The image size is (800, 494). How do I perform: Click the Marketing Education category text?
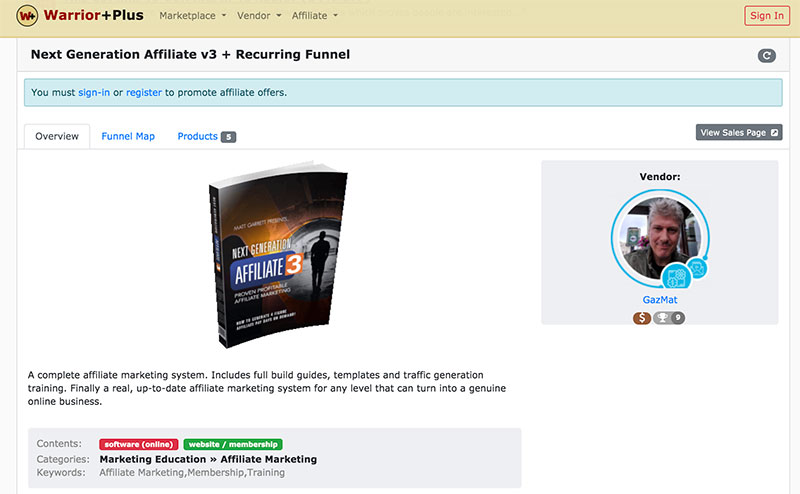[153, 459]
